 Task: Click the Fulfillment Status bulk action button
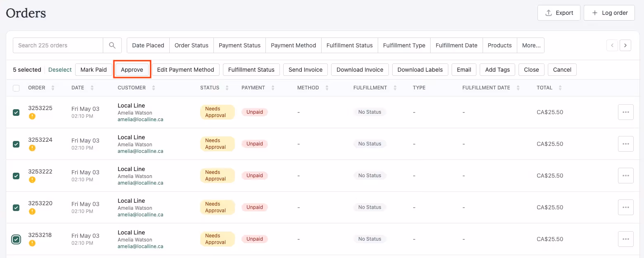pyautogui.click(x=251, y=70)
